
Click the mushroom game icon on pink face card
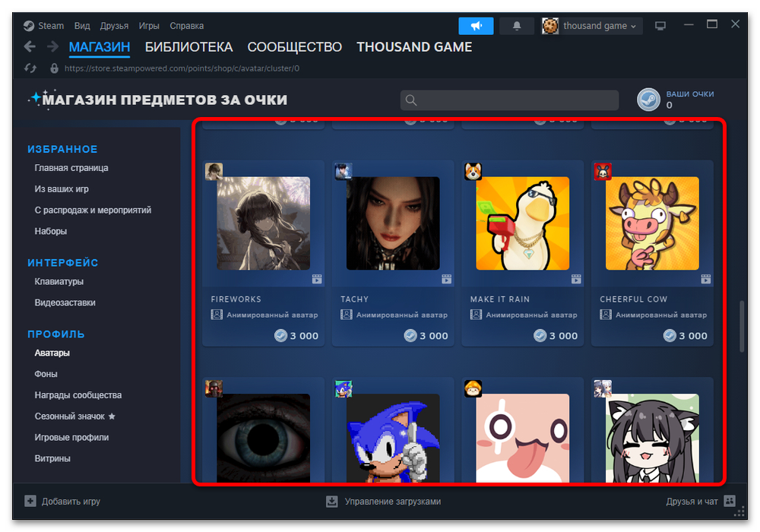coord(473,388)
